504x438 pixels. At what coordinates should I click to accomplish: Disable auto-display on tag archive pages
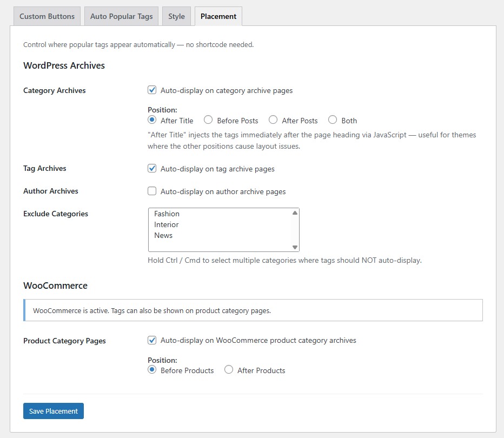point(152,168)
